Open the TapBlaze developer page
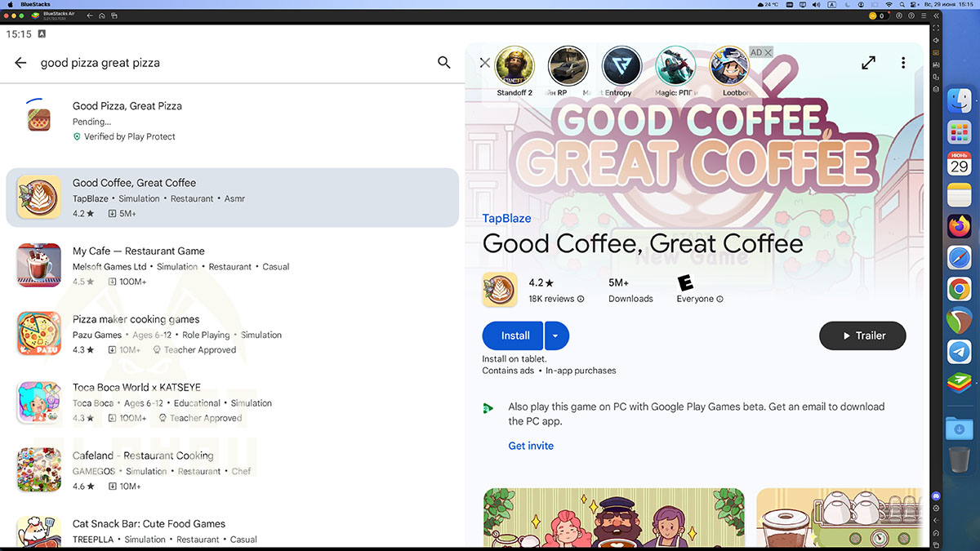The width and height of the screenshot is (980, 551). pyautogui.click(x=506, y=218)
